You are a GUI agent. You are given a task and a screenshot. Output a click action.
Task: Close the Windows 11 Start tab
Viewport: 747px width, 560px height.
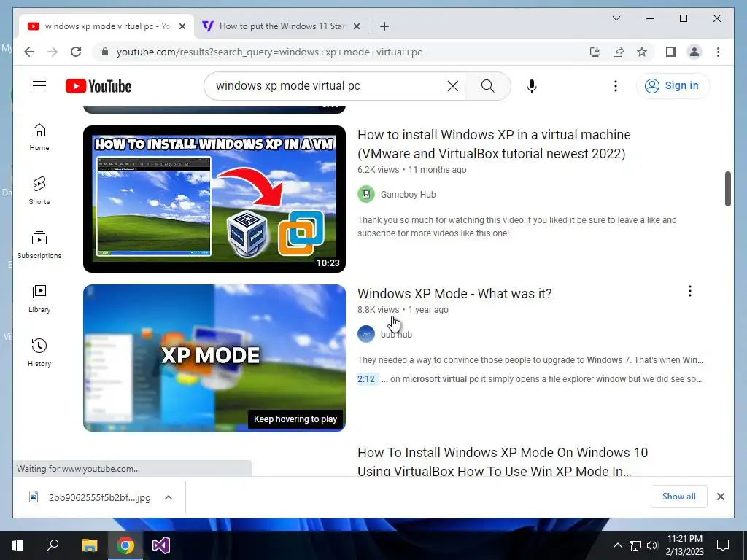356,26
